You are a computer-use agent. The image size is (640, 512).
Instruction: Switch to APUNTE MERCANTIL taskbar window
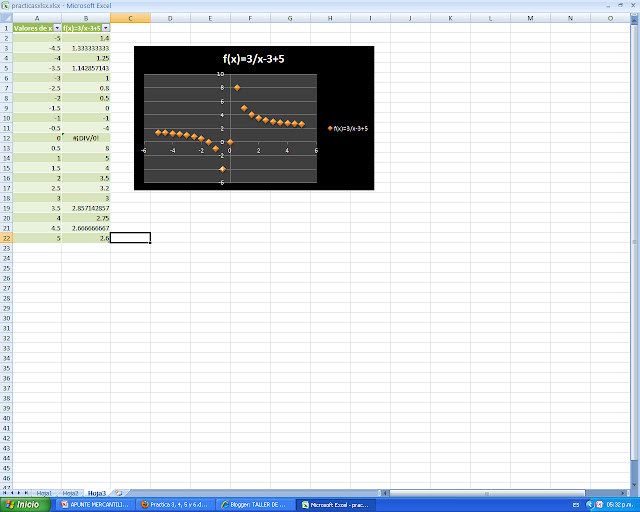[95, 505]
